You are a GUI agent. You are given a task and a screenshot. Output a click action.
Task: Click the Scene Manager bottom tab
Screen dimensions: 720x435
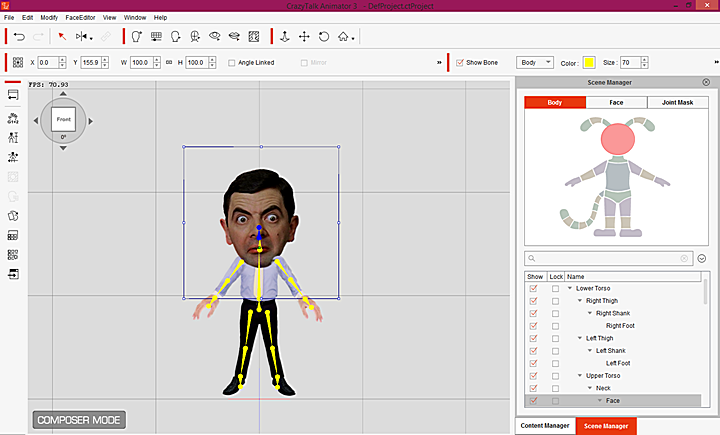coord(606,426)
